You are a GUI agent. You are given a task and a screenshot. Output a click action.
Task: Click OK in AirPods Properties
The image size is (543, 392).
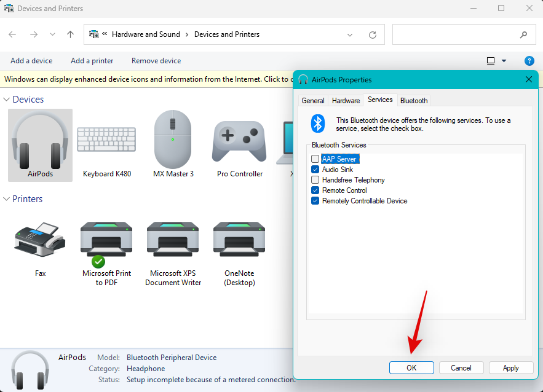(411, 368)
